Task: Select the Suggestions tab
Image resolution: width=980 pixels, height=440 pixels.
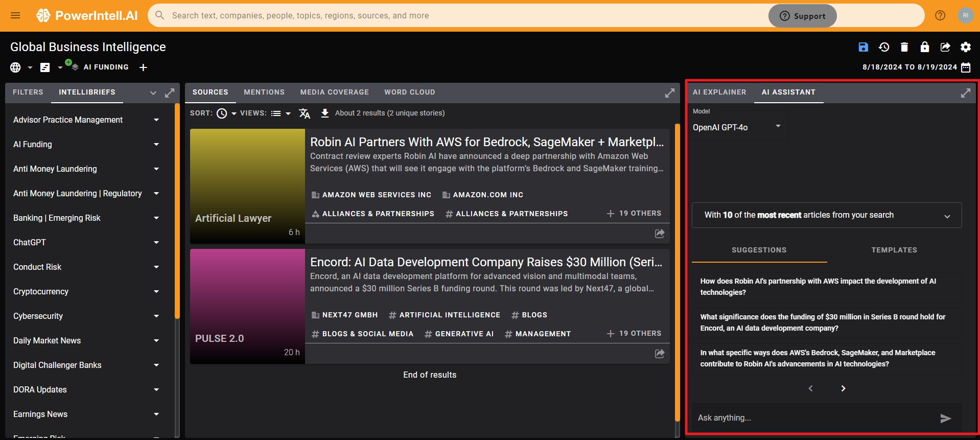Action: pyautogui.click(x=759, y=250)
